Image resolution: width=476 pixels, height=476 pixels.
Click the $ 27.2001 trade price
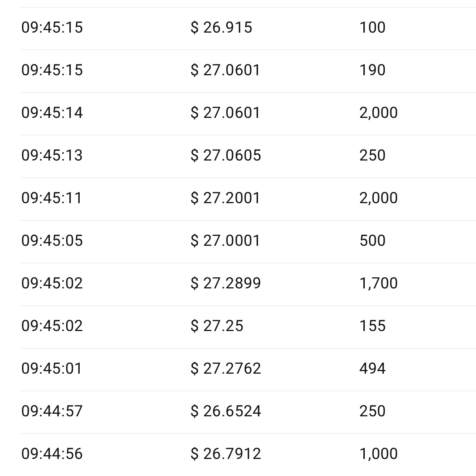225,198
